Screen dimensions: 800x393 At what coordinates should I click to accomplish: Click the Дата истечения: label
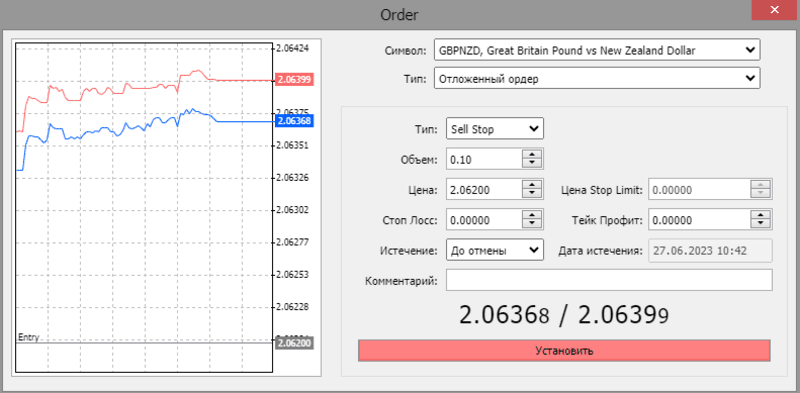[601, 251]
